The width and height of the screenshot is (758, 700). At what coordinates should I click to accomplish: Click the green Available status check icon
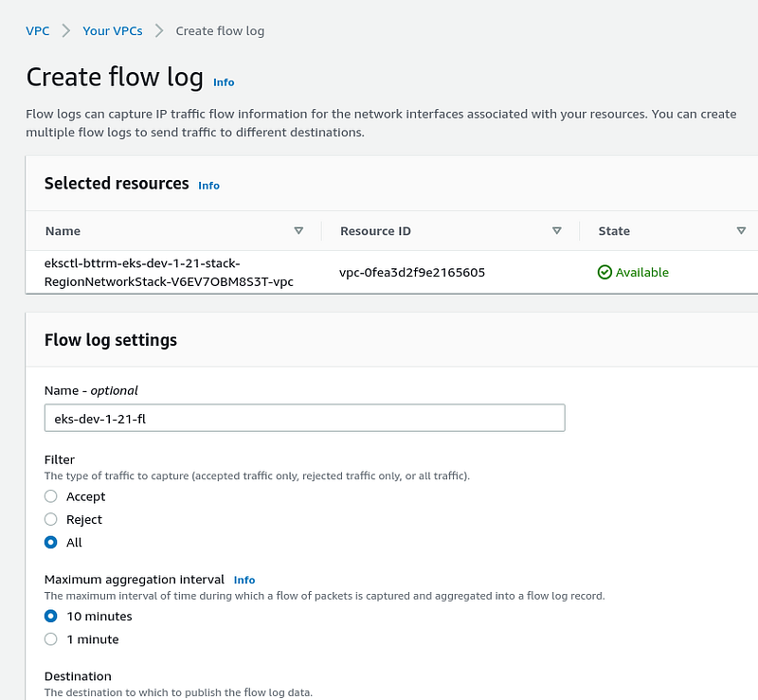(605, 273)
